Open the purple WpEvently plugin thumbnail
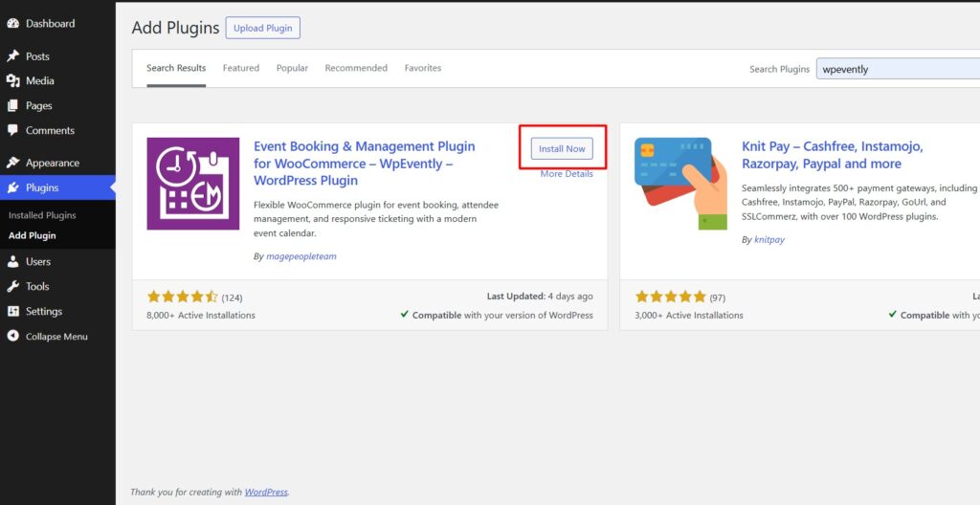The height and width of the screenshot is (505, 980). click(193, 184)
